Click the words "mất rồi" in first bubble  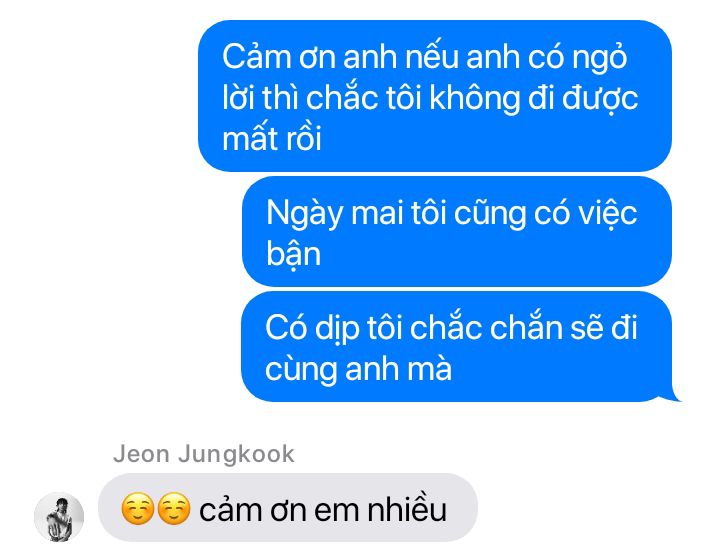click(x=271, y=139)
